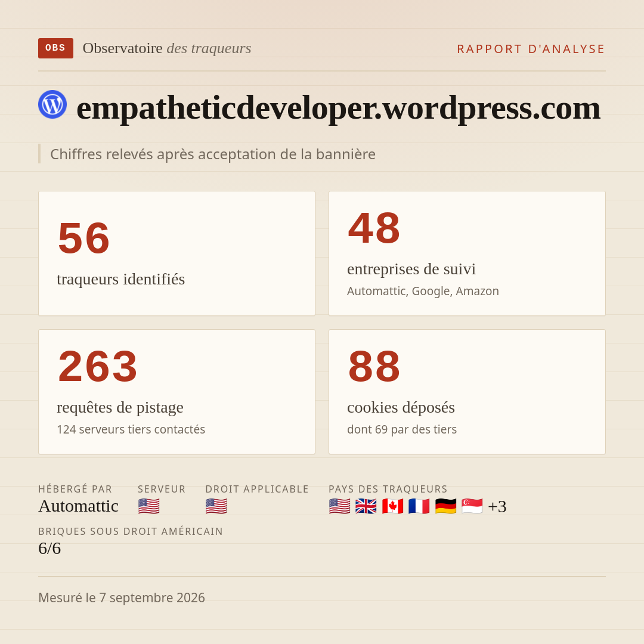
Task: Click the United Kingdom flag icon
Action: [366, 506]
